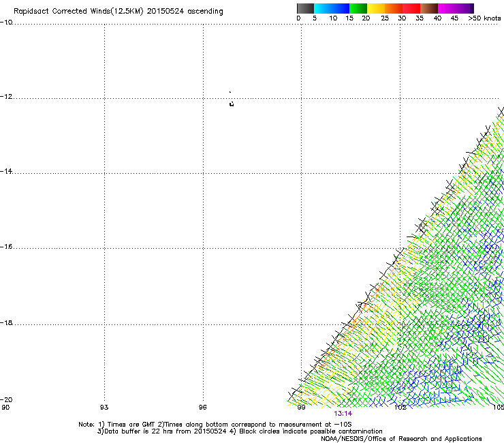Click the '35' label under the color scale
Screen dimensions: 504x443
[420, 18]
